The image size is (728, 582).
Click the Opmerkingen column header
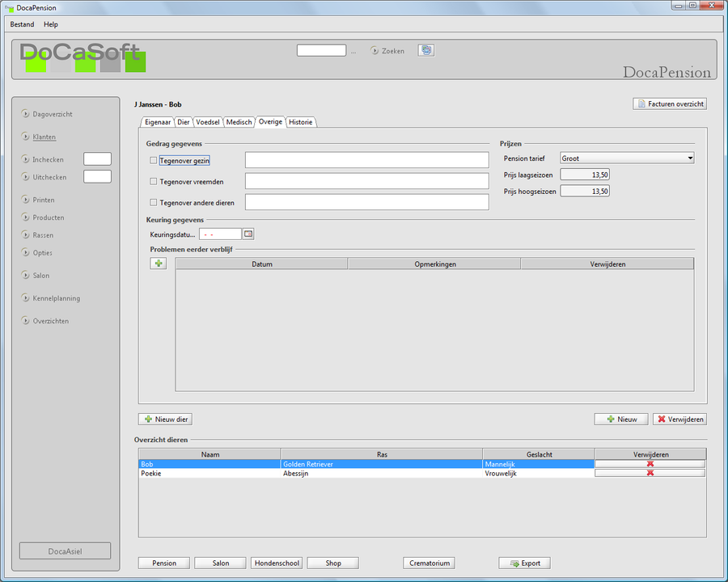435,264
